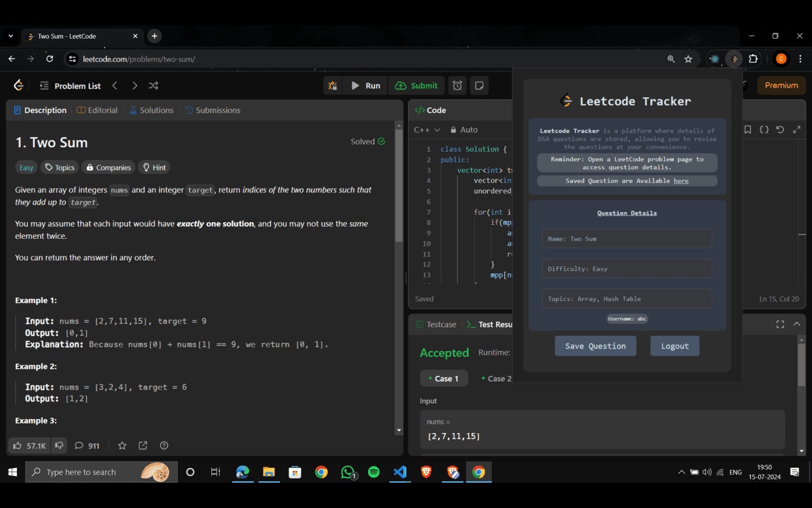Click the Topics: Array, Hash Table field

pos(627,298)
